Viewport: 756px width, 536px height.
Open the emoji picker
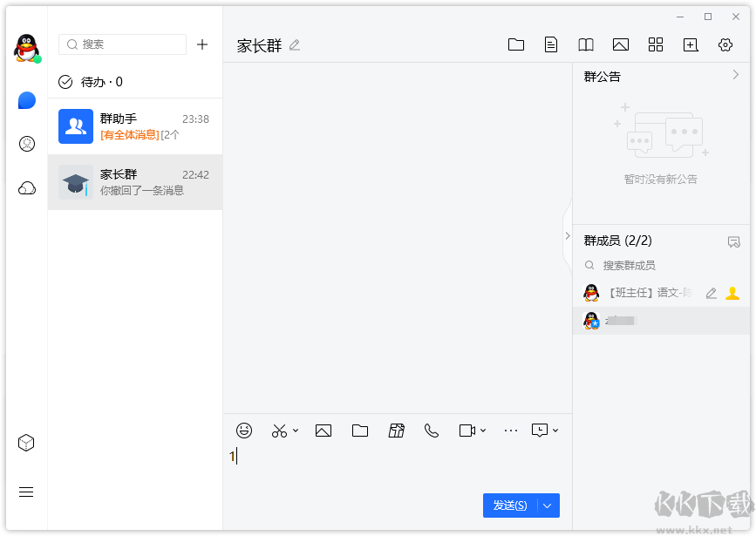(244, 430)
